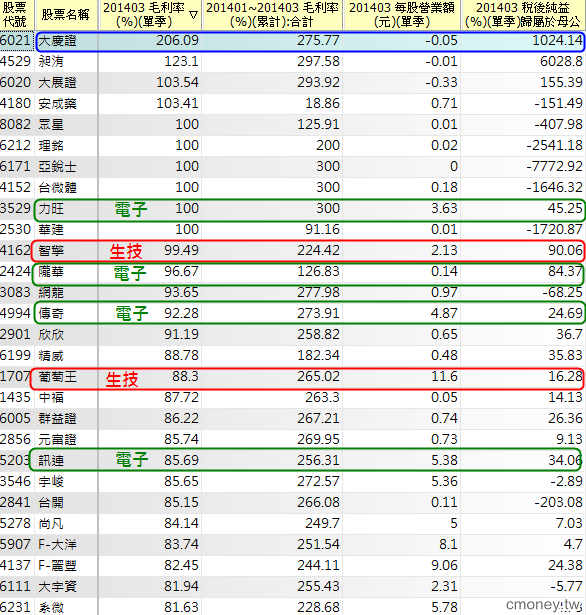The image size is (586, 615).
Task: Select the 台開 stock name
Action: click(x=51, y=503)
